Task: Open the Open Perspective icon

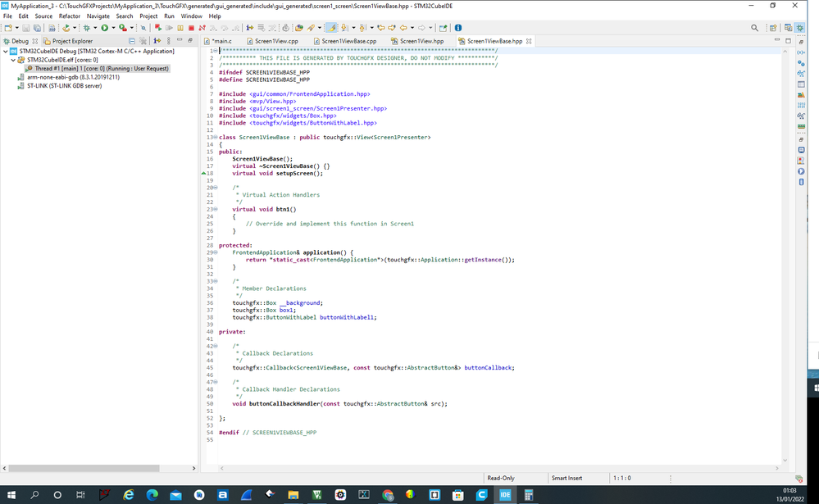Action: [x=773, y=28]
